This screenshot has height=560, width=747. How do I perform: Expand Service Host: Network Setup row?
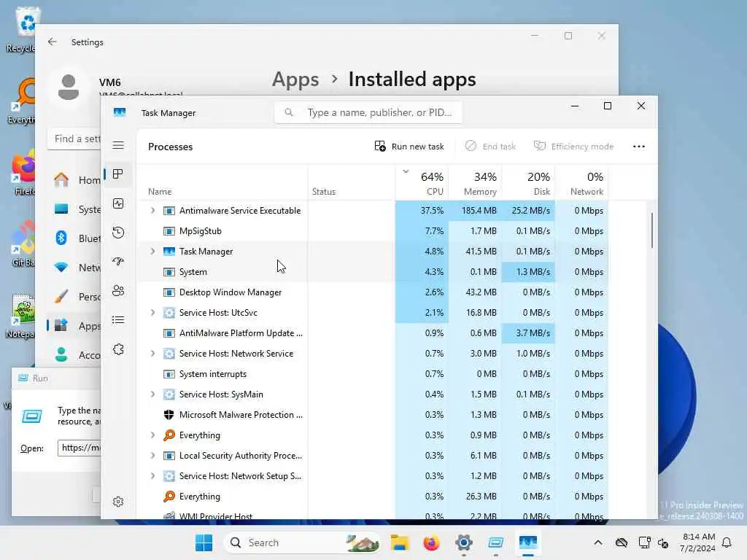[152, 476]
